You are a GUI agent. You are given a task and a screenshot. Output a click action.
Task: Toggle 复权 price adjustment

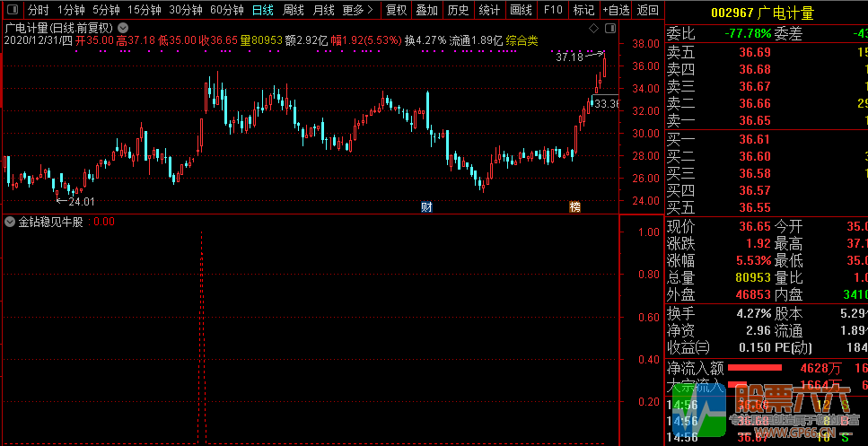pos(396,10)
